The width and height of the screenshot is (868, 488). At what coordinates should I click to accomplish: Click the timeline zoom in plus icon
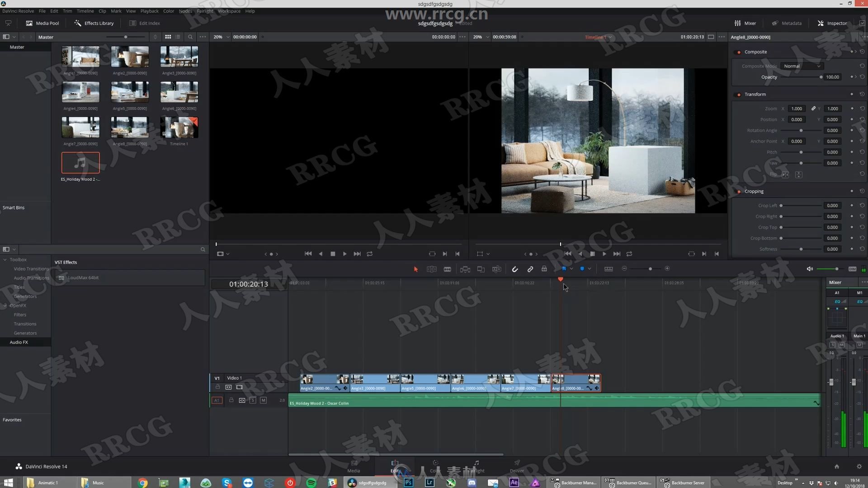[x=667, y=269]
